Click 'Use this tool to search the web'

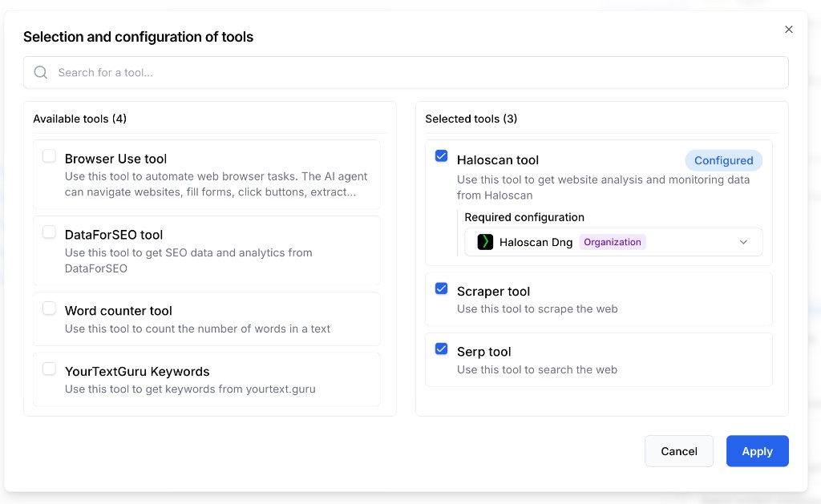click(x=537, y=369)
